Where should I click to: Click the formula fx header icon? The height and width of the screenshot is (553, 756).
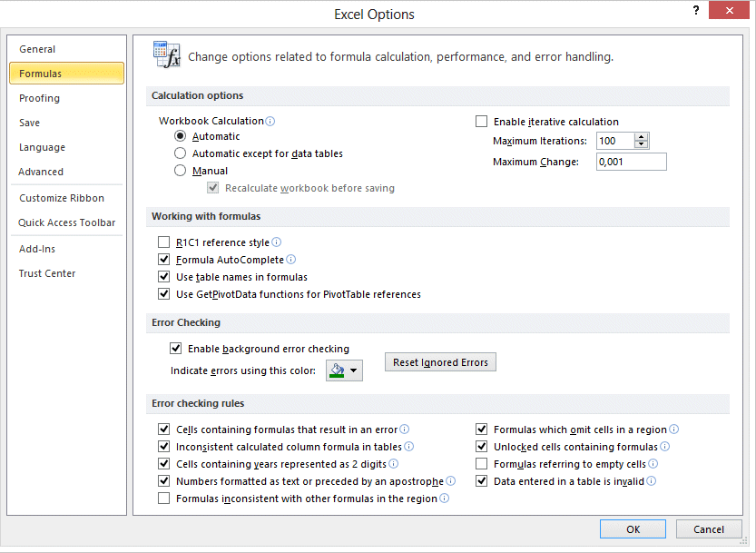pos(166,54)
